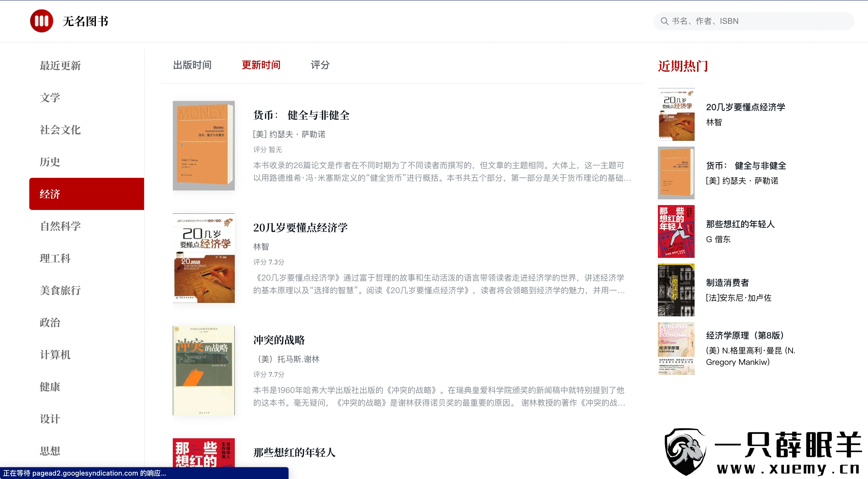Select the highlighted 经济 category

87,194
